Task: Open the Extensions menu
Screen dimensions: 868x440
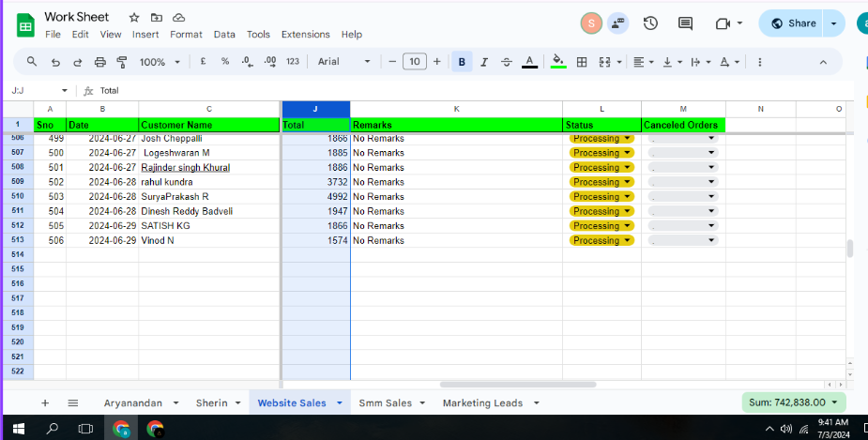Action: click(305, 35)
